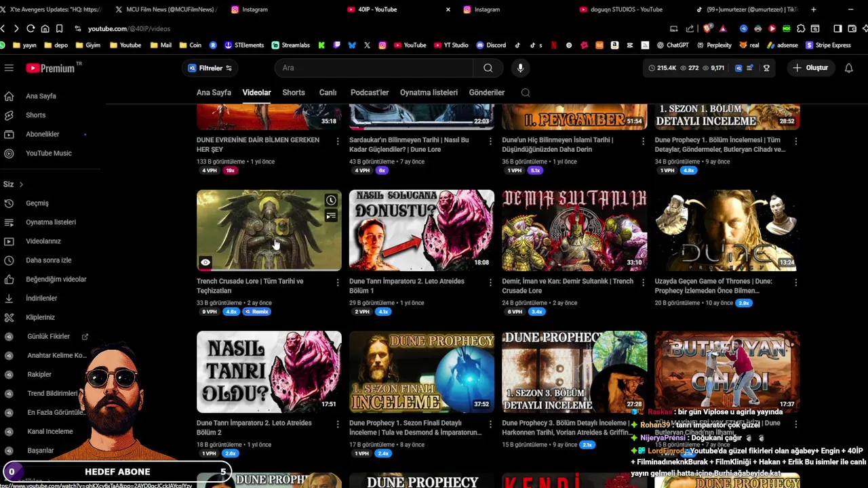Open NASIL TANRI OLDU thumbnail
Viewport: 868px width, 488px height.
pos(269,372)
